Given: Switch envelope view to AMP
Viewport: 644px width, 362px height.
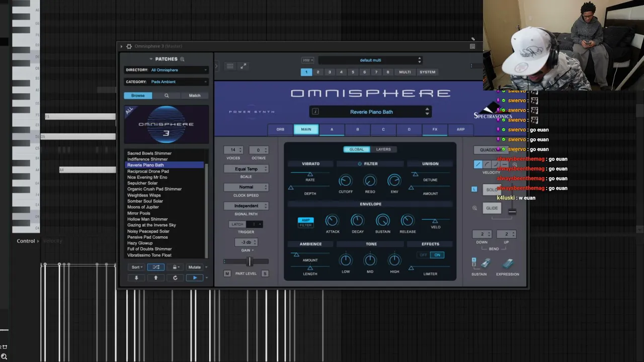Looking at the screenshot, I should coord(305,220).
